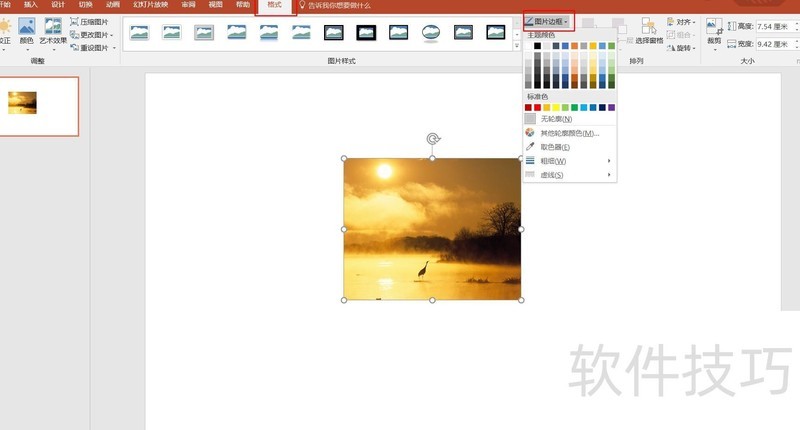Click the 其他轮廓颜色 color wheel icon
Viewport: 800px width, 430px height.
pyautogui.click(x=530, y=133)
